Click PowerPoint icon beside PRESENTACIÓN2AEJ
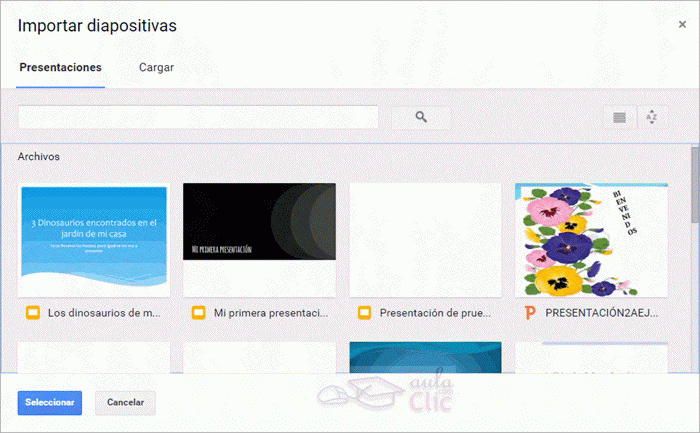The image size is (700, 433). pos(529,312)
